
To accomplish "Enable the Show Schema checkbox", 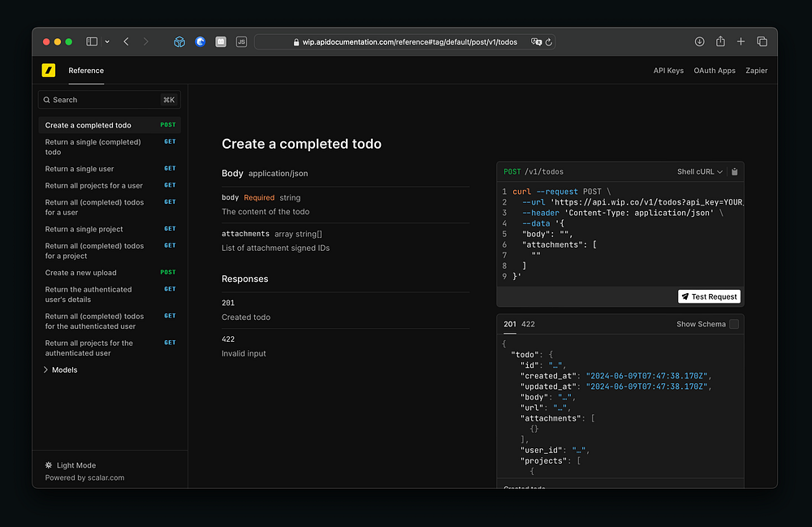I will 734,324.
